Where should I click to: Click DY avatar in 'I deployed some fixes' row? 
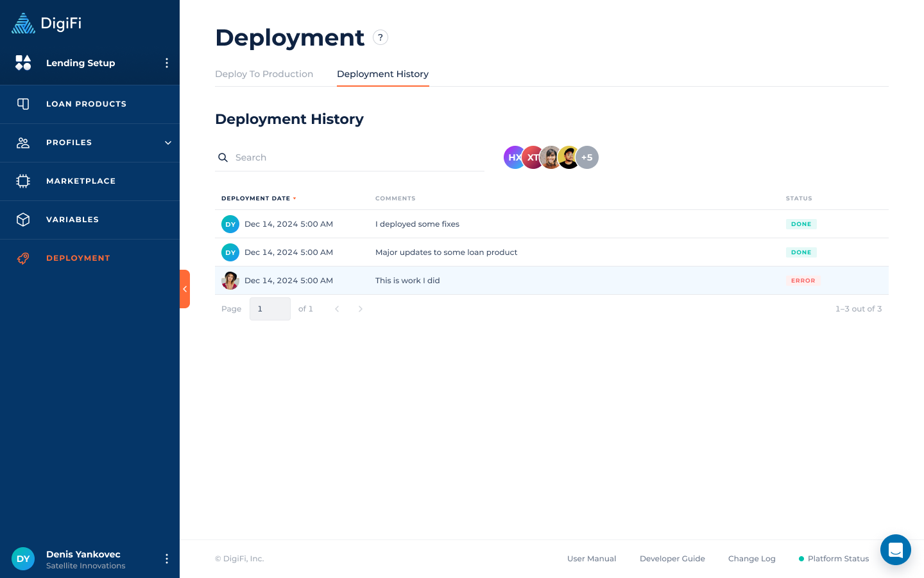[x=230, y=224]
